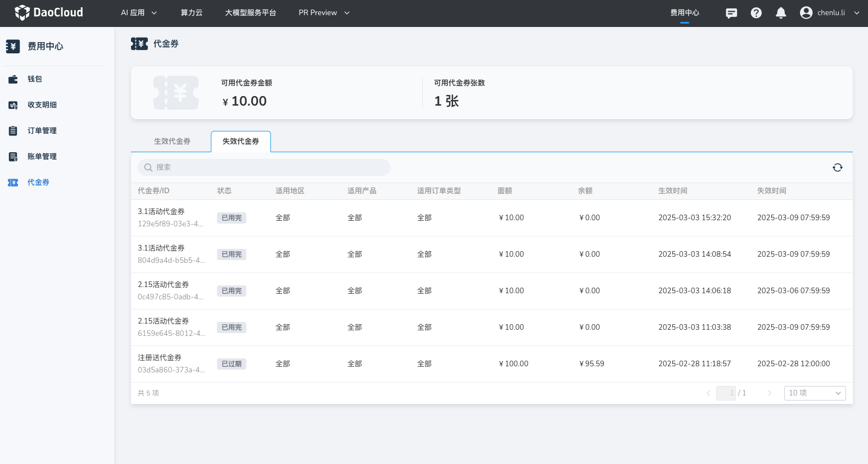Viewport: 868px width, 464px height.
Task: Switch to the 生效代金券 tab
Action: 172,142
